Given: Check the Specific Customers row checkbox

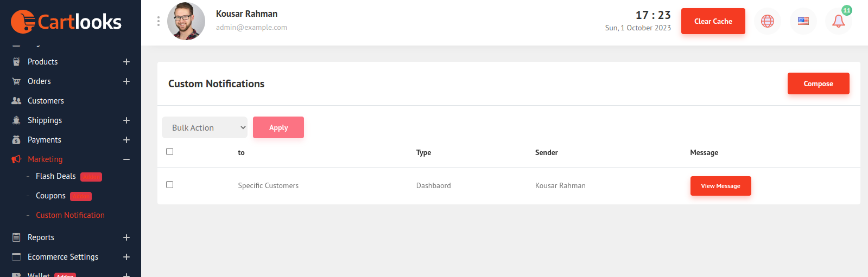Looking at the screenshot, I should (x=170, y=185).
